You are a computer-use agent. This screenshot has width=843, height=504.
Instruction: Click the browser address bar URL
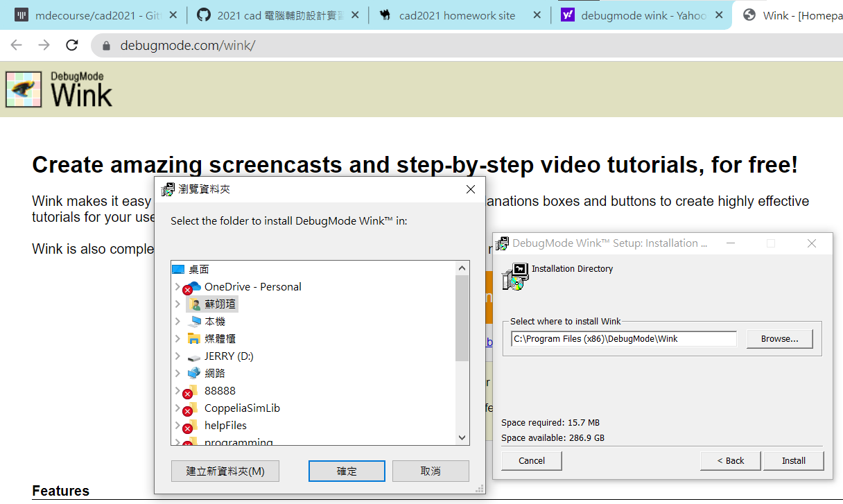point(188,46)
